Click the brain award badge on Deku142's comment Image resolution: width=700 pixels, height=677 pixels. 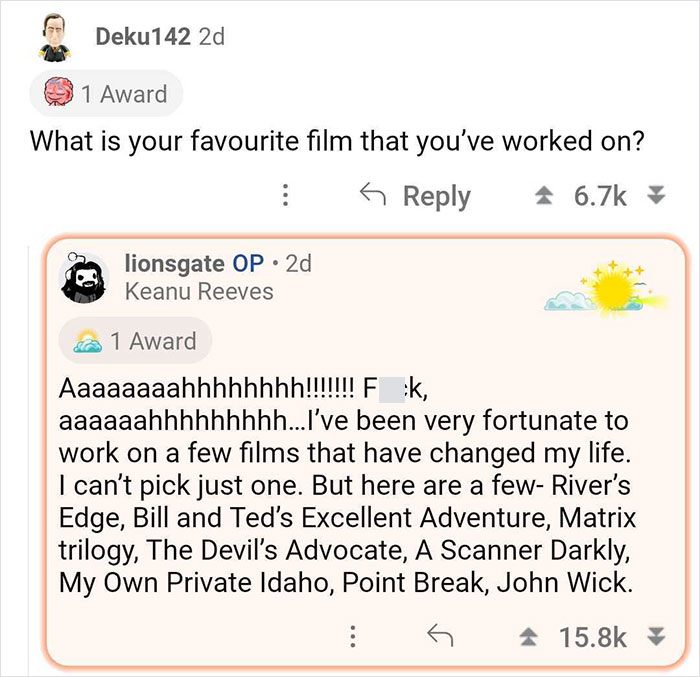tap(106, 95)
